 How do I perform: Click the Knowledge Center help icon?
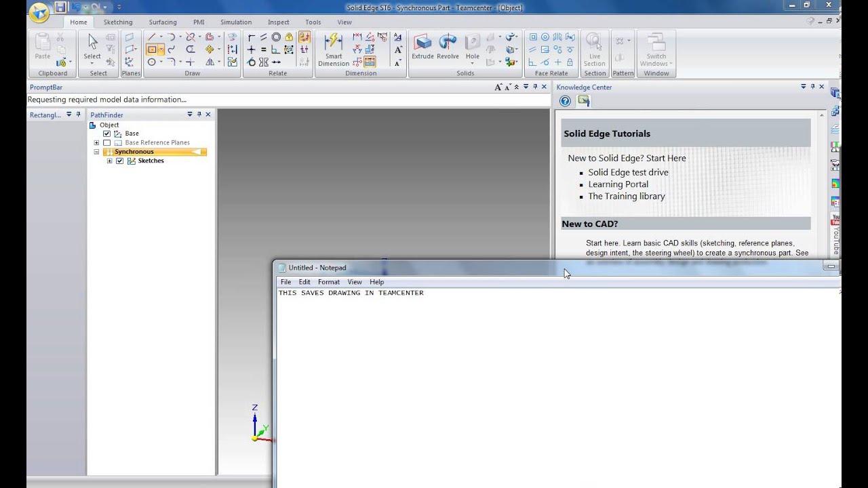[x=565, y=101]
